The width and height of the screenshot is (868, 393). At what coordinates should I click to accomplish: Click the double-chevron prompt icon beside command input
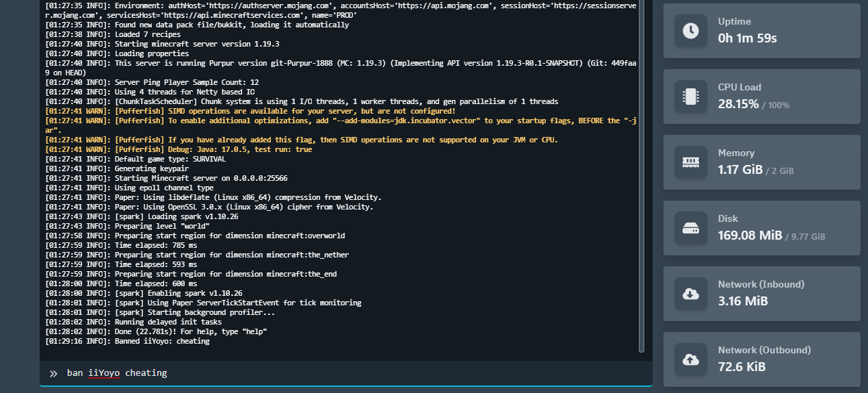tap(53, 373)
